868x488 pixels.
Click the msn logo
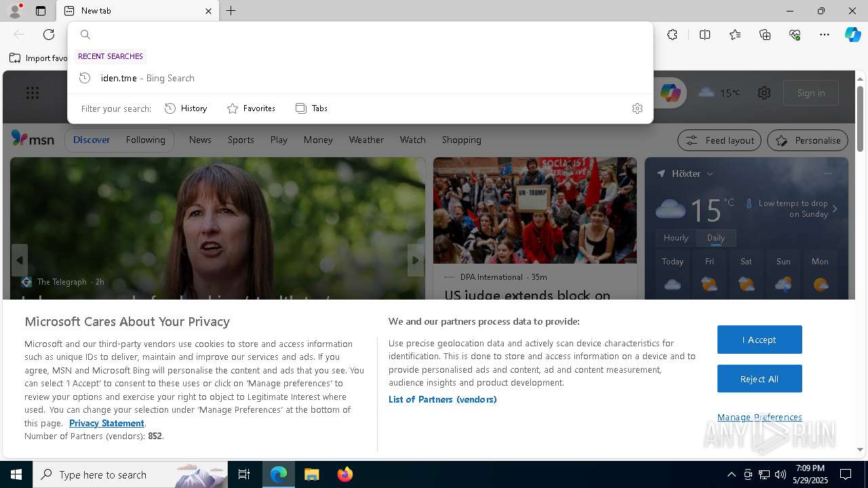[x=33, y=139]
